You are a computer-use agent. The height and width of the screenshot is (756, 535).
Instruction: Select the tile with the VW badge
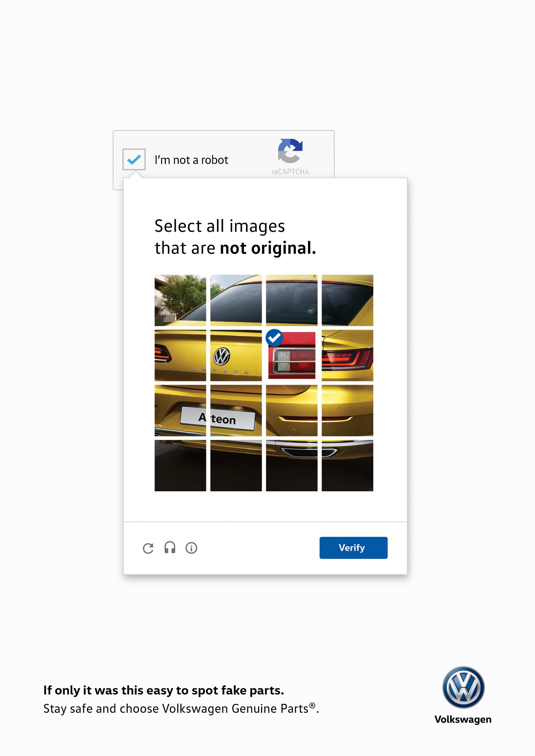pyautogui.click(x=236, y=355)
